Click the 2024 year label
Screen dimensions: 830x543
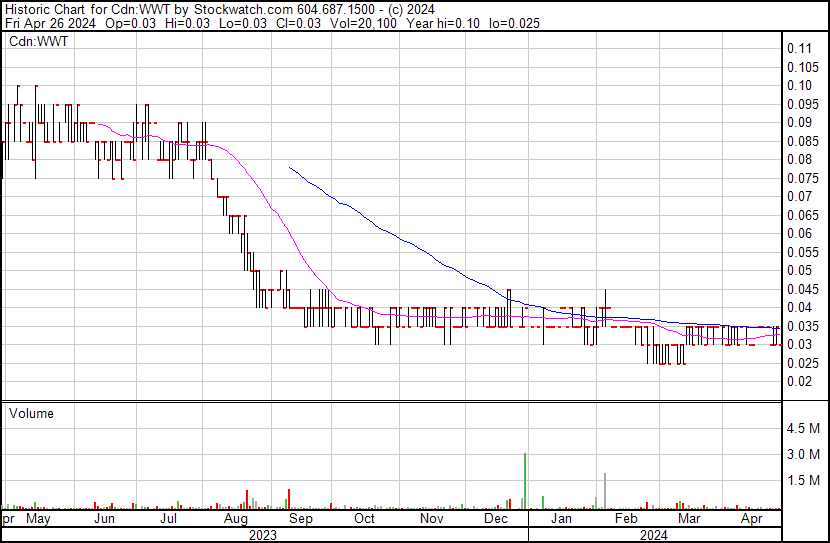click(654, 535)
